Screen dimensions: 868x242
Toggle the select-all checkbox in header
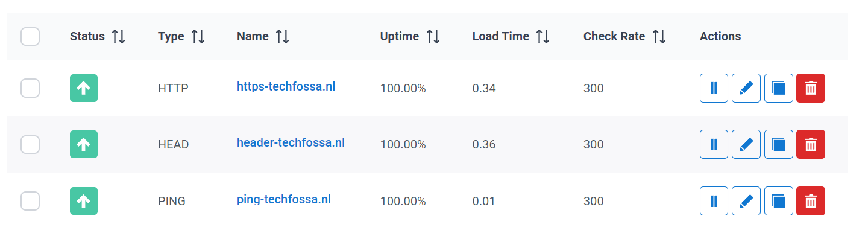(30, 36)
